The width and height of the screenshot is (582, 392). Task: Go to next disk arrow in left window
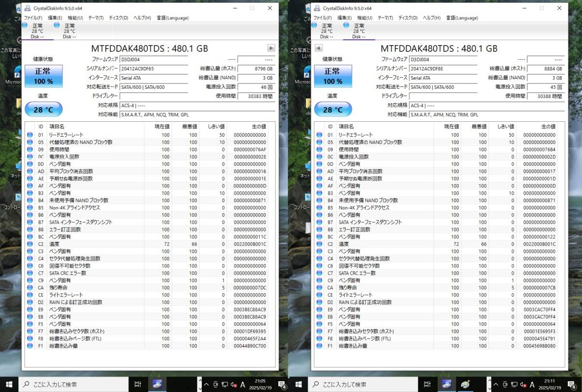(271, 48)
